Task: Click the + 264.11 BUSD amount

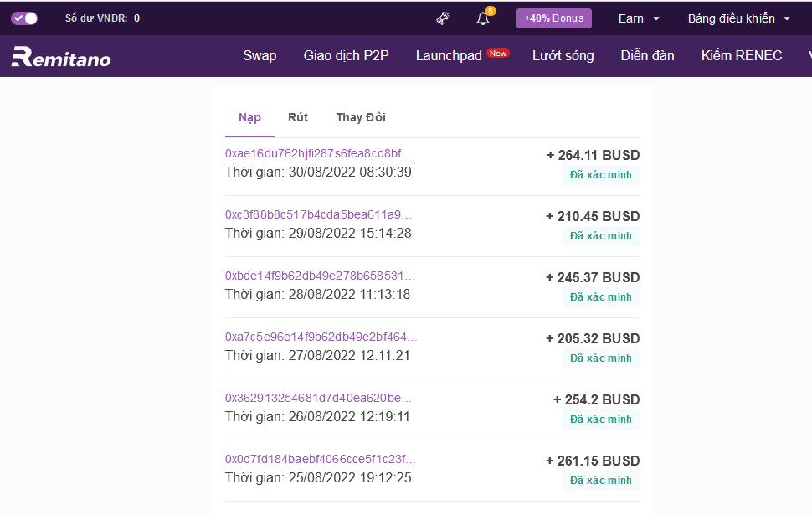Action: click(x=593, y=155)
